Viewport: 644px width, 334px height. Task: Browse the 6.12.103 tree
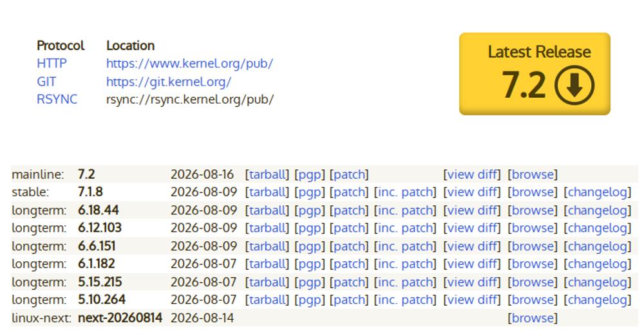tap(533, 228)
